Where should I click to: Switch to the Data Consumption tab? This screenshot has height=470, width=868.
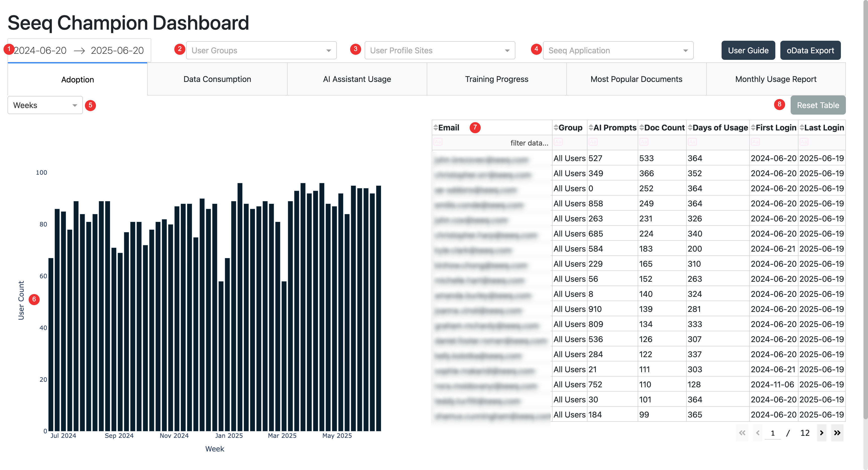pos(217,79)
